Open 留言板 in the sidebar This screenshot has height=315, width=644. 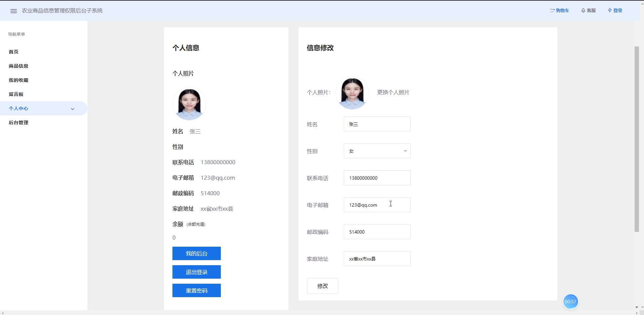coord(16,94)
